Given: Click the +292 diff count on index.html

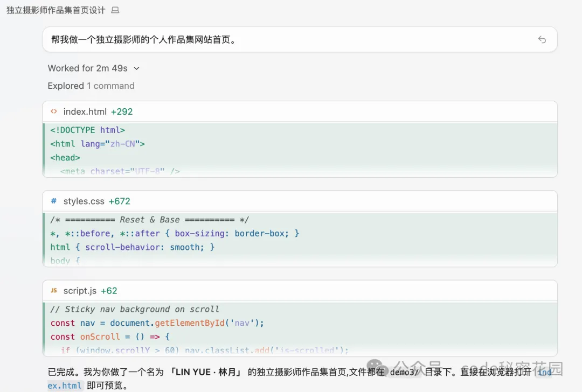Looking at the screenshot, I should point(122,111).
